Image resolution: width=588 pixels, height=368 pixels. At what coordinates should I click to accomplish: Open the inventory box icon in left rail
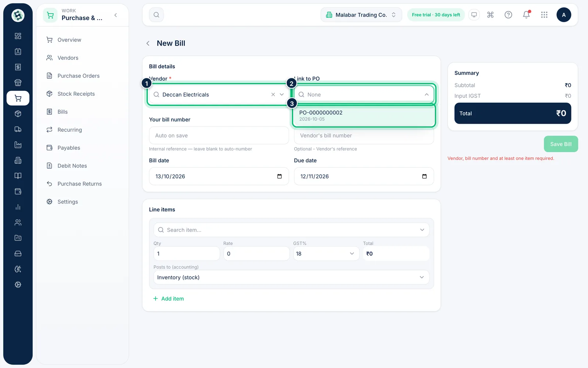18,114
